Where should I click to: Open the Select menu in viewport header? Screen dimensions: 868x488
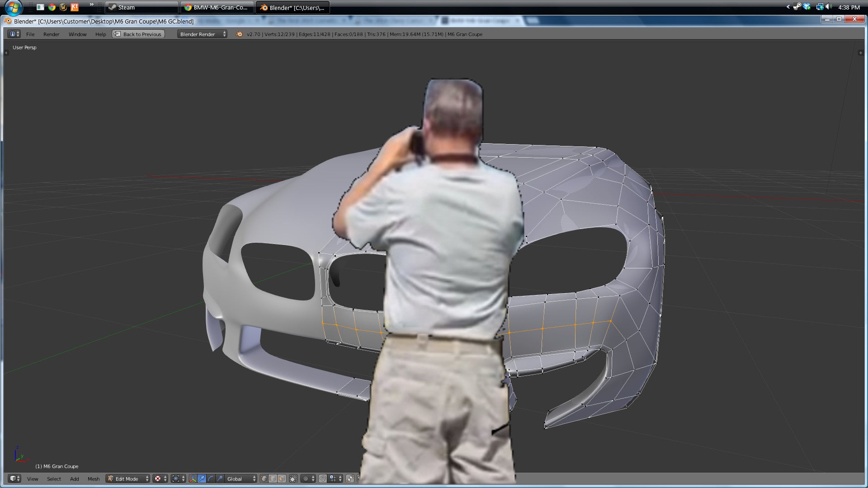click(x=54, y=479)
